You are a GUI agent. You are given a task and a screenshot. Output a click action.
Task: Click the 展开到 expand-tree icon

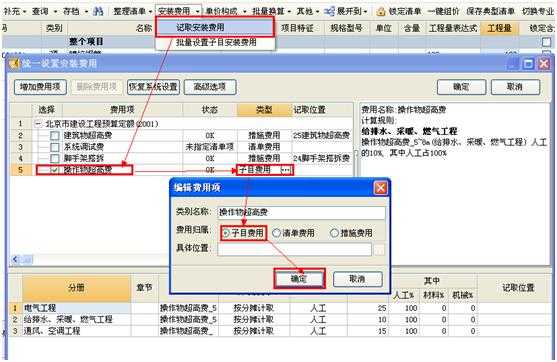tap(330, 11)
